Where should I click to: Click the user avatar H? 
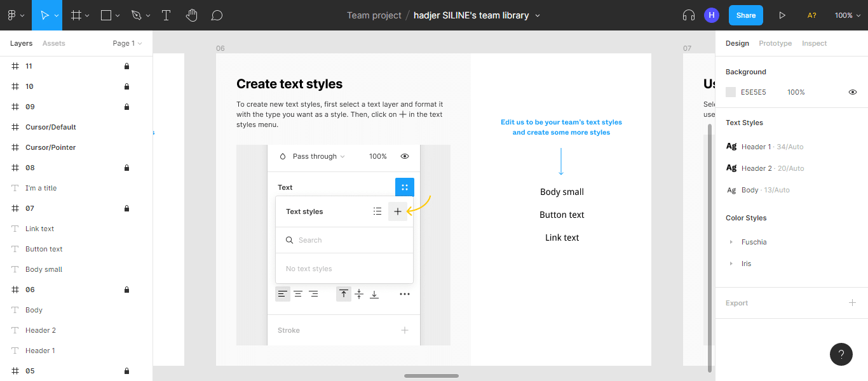coord(712,15)
